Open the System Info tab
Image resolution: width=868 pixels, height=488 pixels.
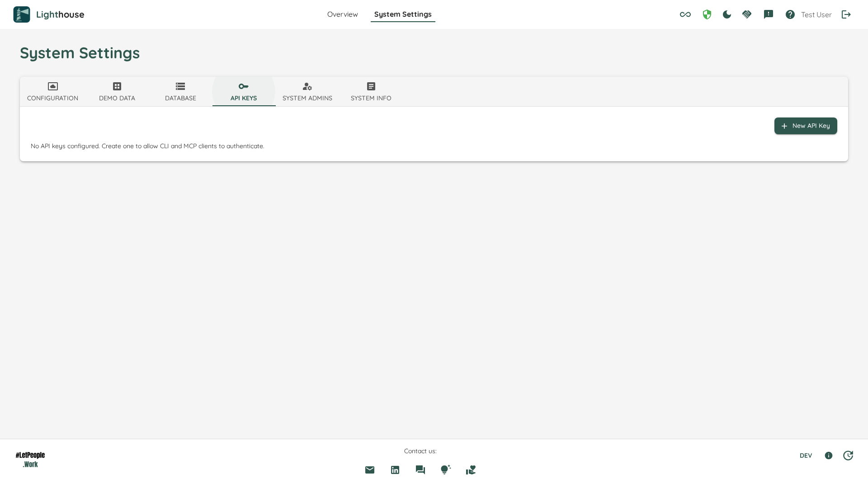pyautogui.click(x=371, y=92)
